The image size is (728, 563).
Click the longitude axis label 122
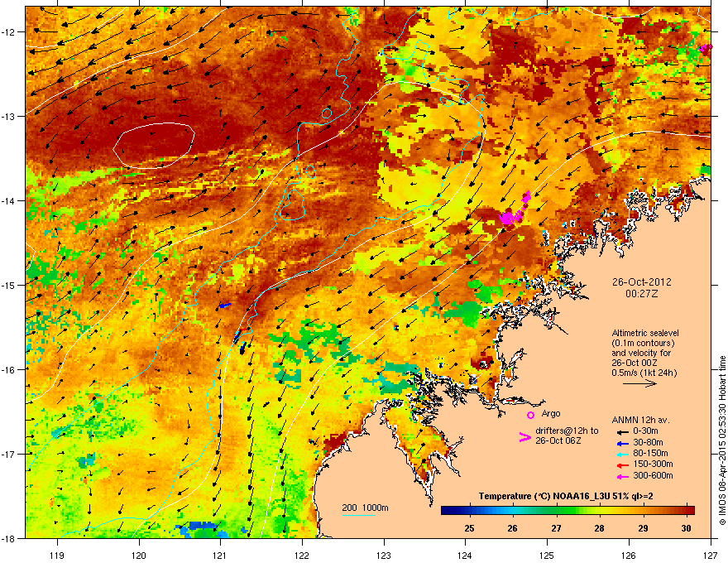(302, 555)
